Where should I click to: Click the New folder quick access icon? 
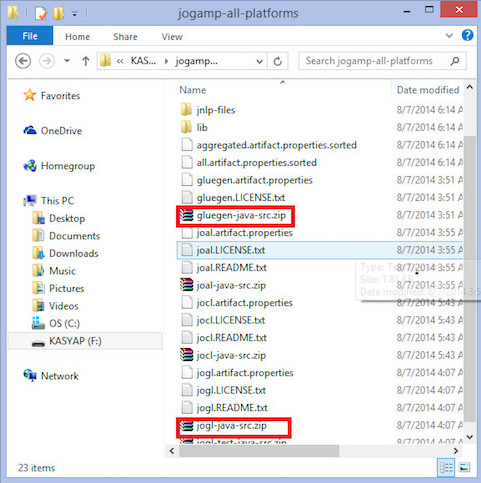pos(59,13)
